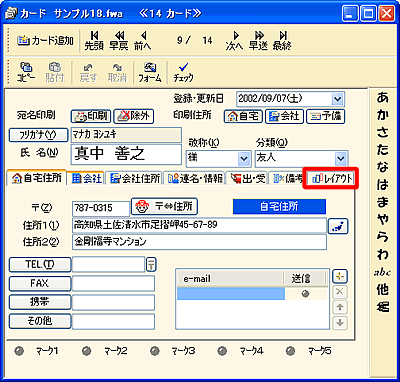Toggle マーク2 indicator
This screenshot has width=400, height=382.
(87, 351)
